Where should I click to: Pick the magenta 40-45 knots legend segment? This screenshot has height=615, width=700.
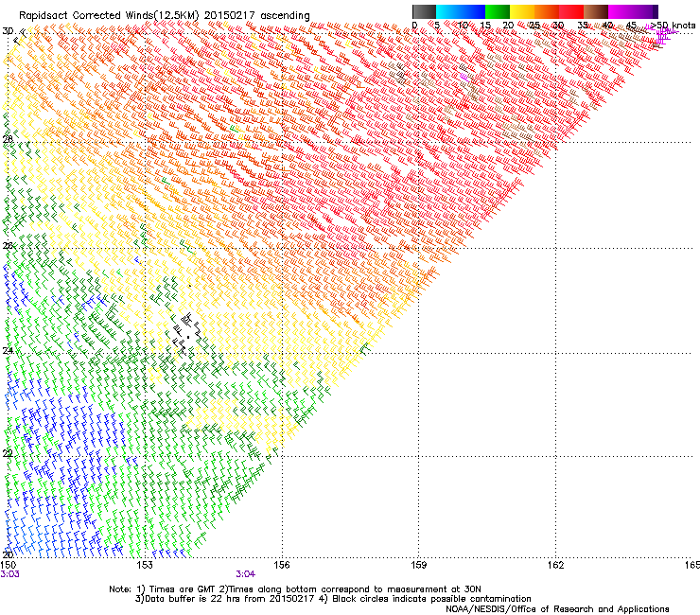tap(621, 11)
